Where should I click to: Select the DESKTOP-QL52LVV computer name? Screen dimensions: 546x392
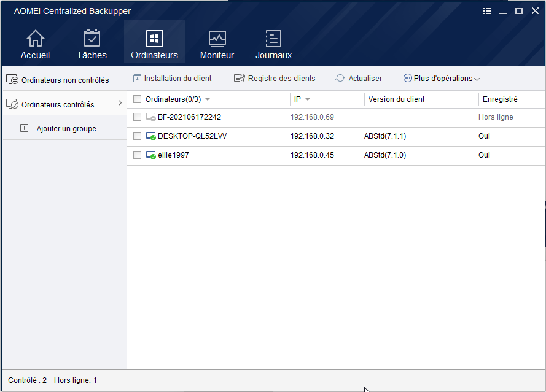click(192, 136)
